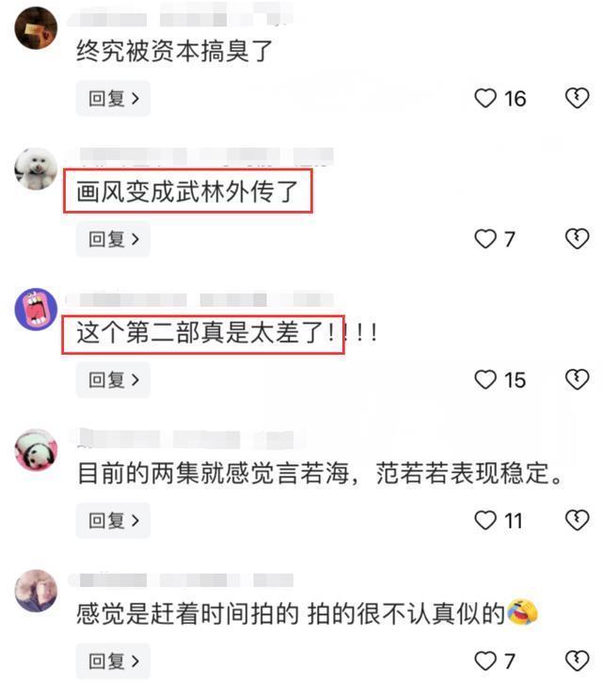
Task: Open 回复 under '终究被资本搞臭了'
Action: pyautogui.click(x=113, y=98)
